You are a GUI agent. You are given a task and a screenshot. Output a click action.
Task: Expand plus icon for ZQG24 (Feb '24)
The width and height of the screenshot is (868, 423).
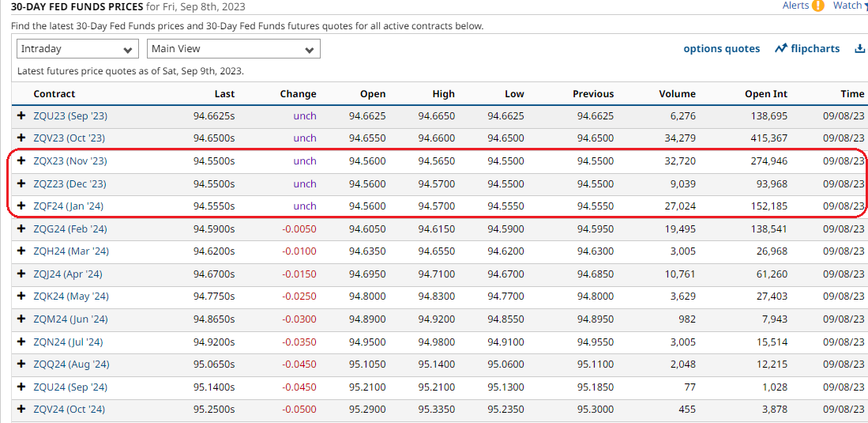(x=21, y=229)
